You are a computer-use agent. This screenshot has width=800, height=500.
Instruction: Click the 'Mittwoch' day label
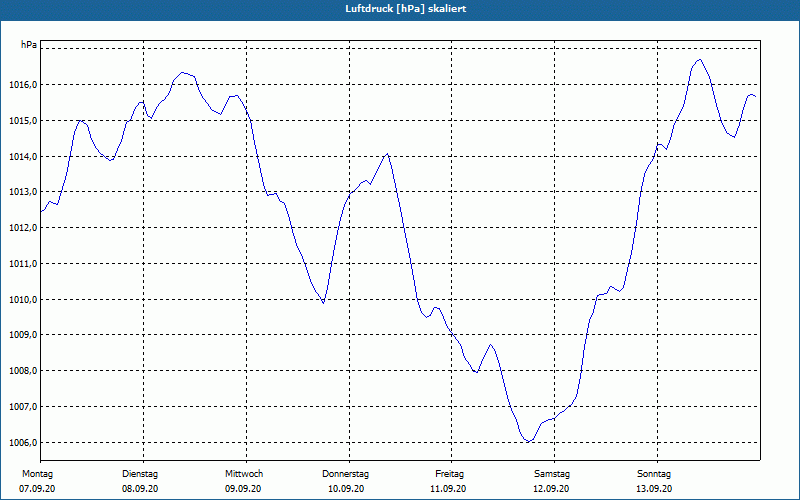[x=244, y=474]
